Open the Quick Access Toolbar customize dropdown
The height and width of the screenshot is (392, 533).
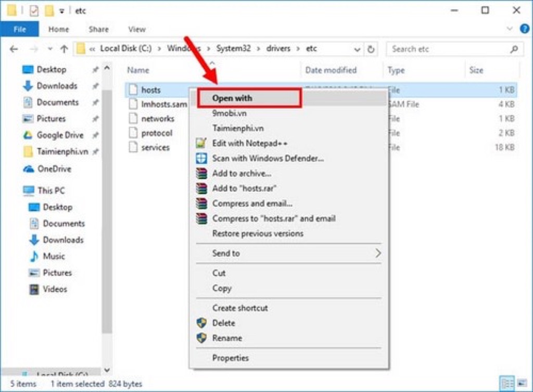(62, 11)
